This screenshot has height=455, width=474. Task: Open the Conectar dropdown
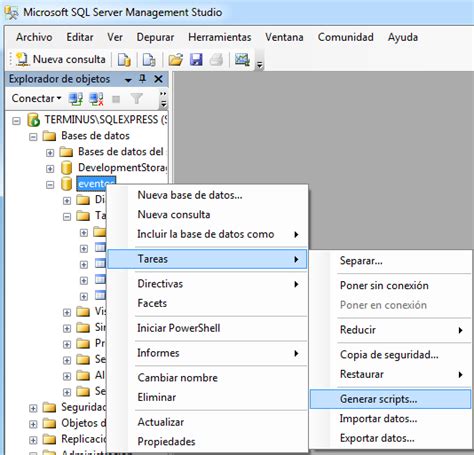coord(36,98)
